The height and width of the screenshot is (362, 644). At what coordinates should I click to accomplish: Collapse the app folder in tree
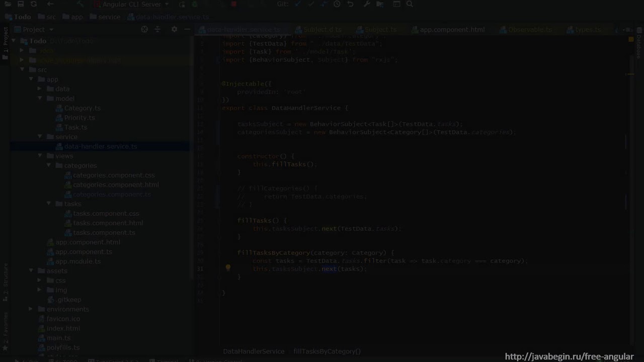click(x=31, y=79)
